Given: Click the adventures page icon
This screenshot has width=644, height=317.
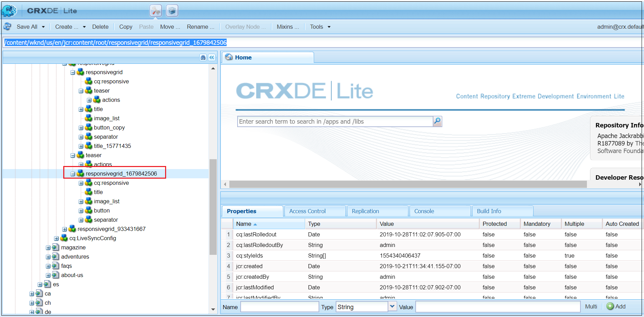Looking at the screenshot, I should (x=56, y=256).
